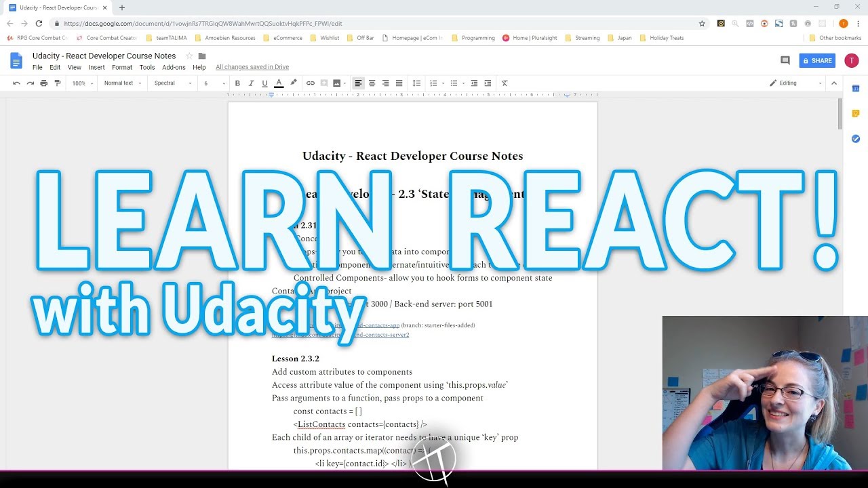The image size is (868, 488).
Task: Activate the Paint format tool
Action: pos(57,83)
